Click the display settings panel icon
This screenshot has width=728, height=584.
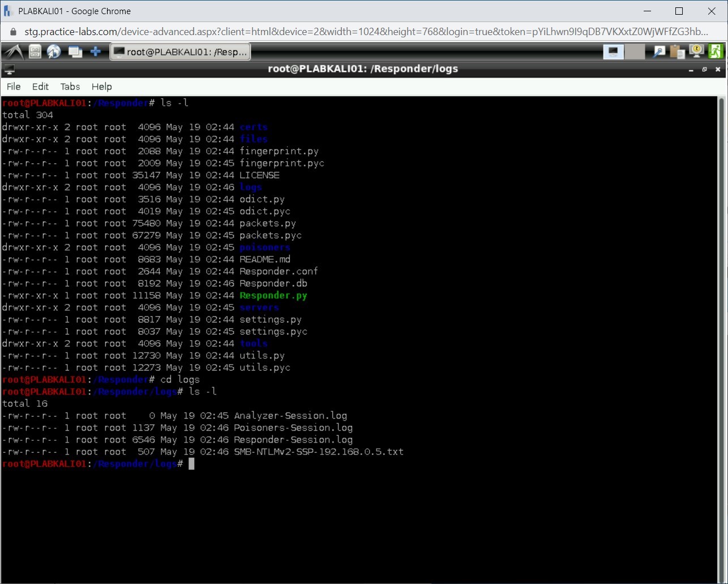click(x=613, y=51)
